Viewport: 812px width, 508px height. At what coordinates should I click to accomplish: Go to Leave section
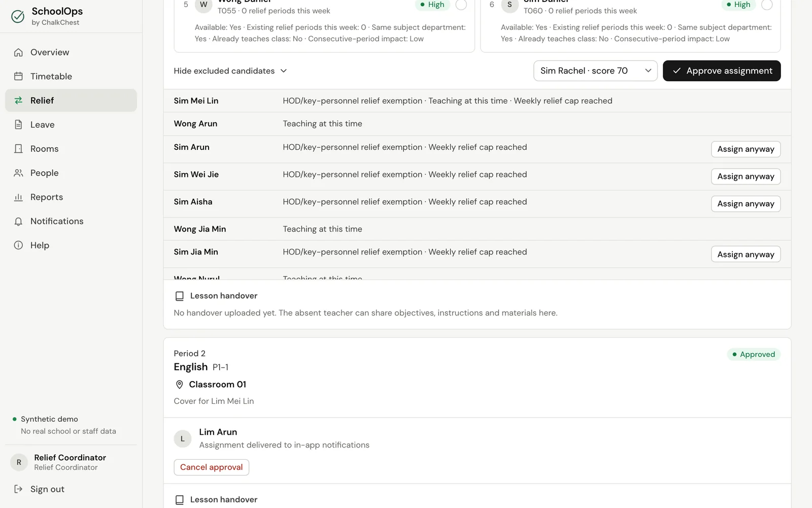click(71, 124)
